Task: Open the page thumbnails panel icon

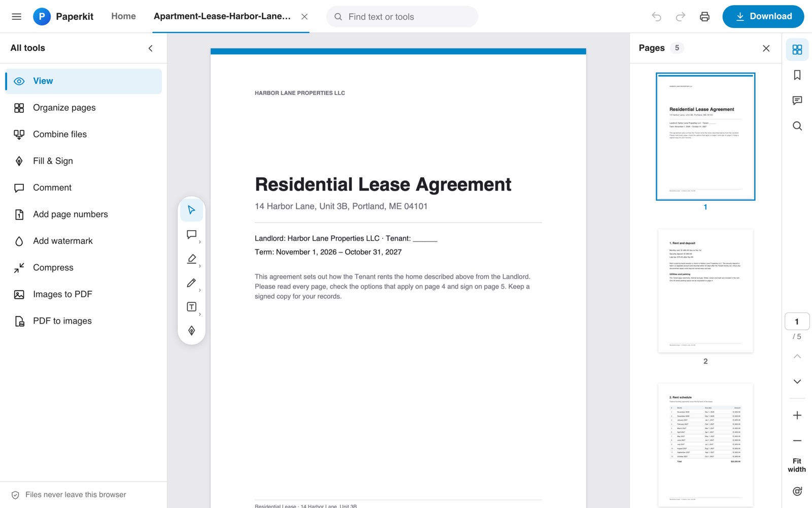Action: point(797,49)
